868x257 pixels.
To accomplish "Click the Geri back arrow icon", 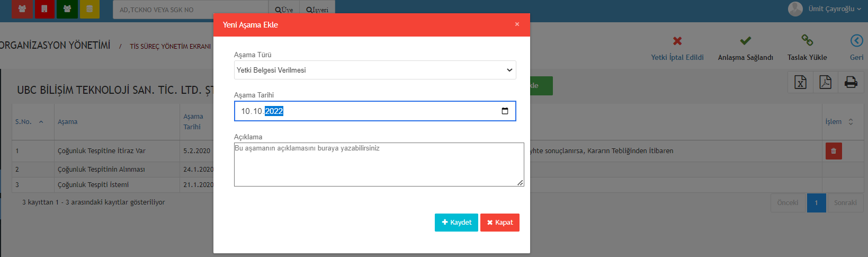I will point(856,41).
